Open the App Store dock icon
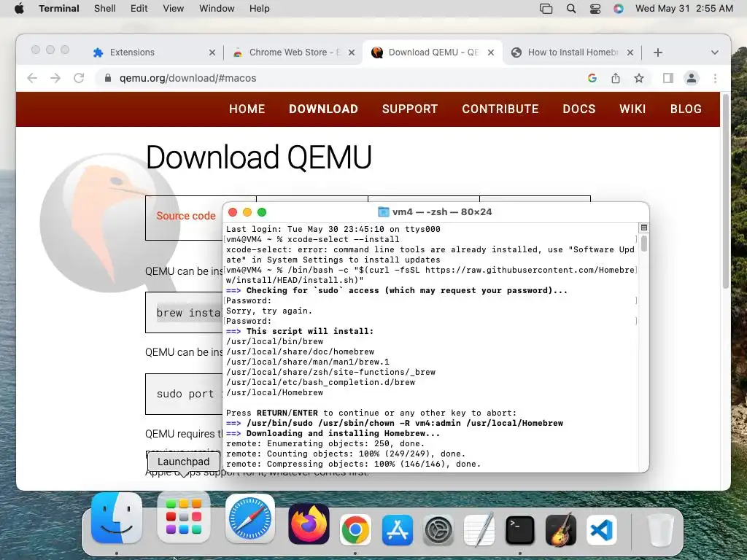The height and width of the screenshot is (560, 747). pos(398,529)
